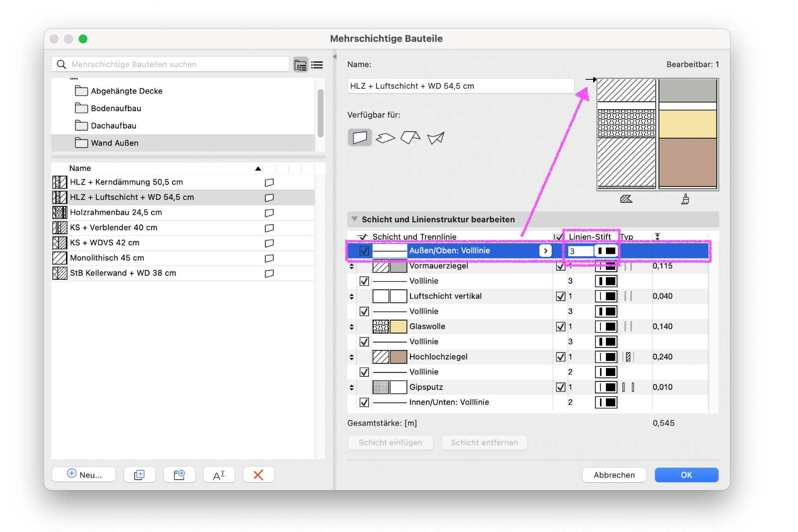Toggle the Außen/Oben: Volllinie checkbox

coord(365,251)
